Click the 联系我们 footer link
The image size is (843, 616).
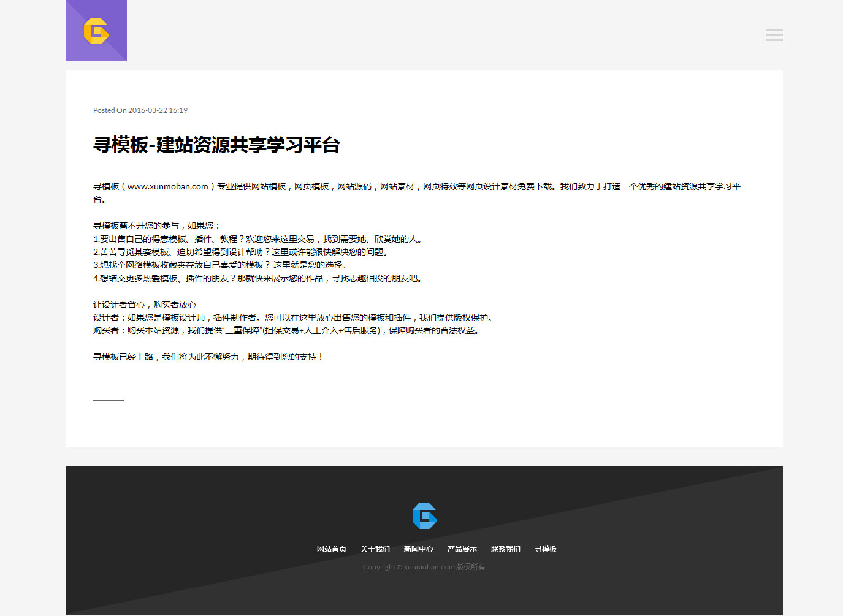[x=505, y=549]
